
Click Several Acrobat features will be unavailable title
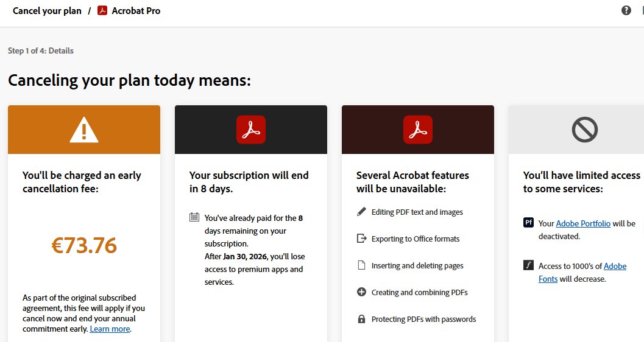point(412,182)
